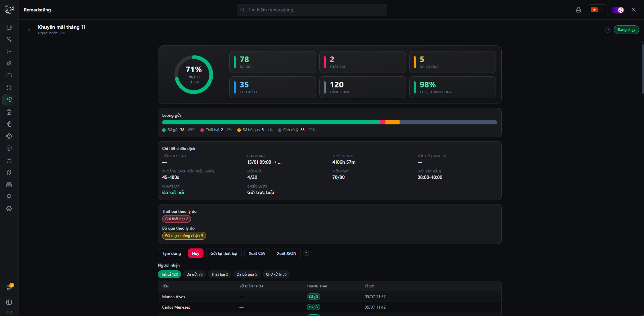Click the lock icon in top bar
Screen dimensions: 644x316
click(x=579, y=10)
